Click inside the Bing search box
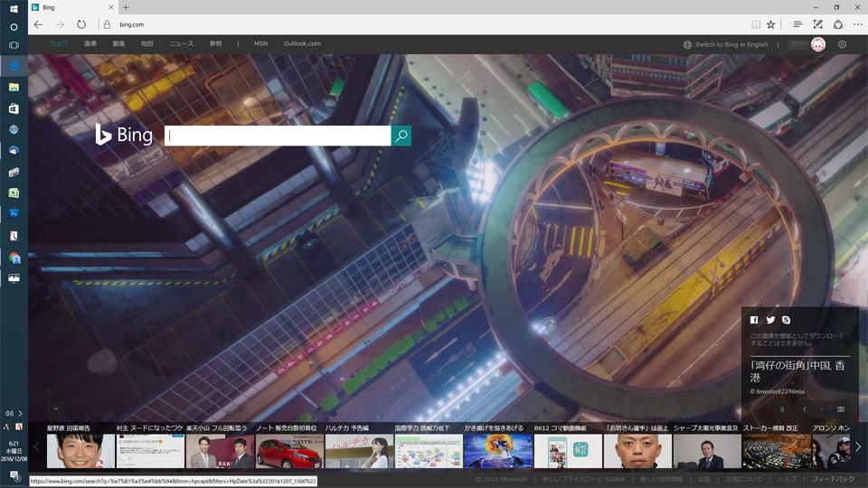Screen dimensions: 868x488 pos(277,136)
